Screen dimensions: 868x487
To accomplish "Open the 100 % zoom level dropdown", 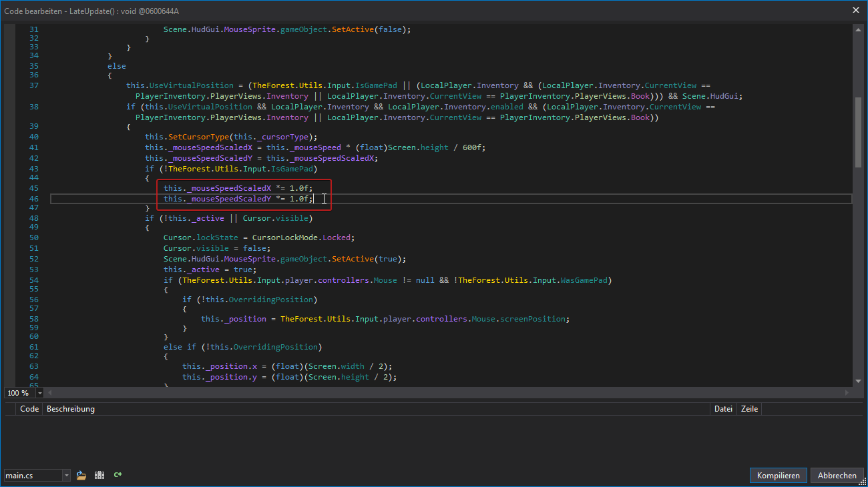I will click(39, 393).
